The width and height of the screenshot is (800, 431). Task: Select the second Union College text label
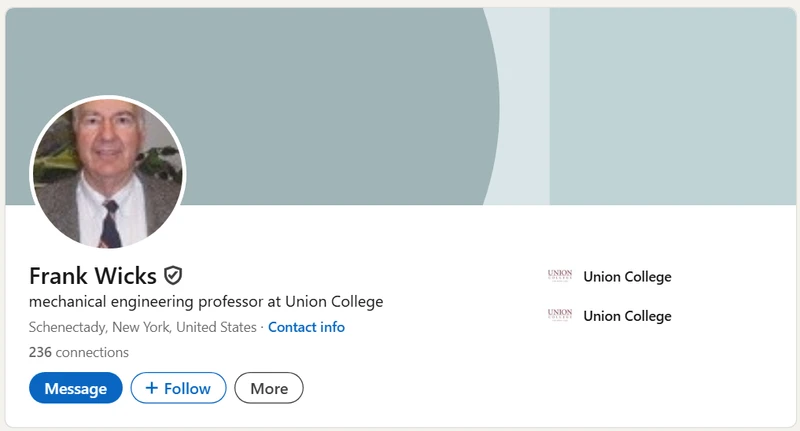627,316
